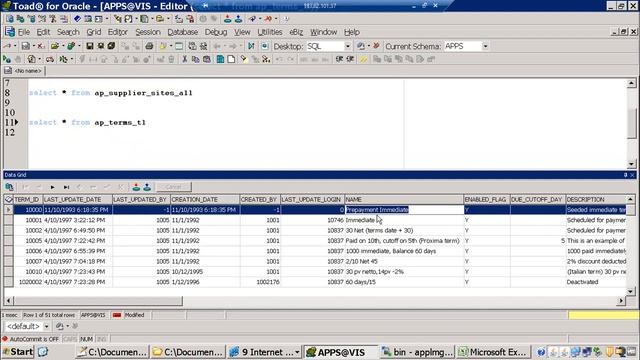Screen dimensions: 640x360
Task: Select the <No name> editor tab
Action: (23, 71)
